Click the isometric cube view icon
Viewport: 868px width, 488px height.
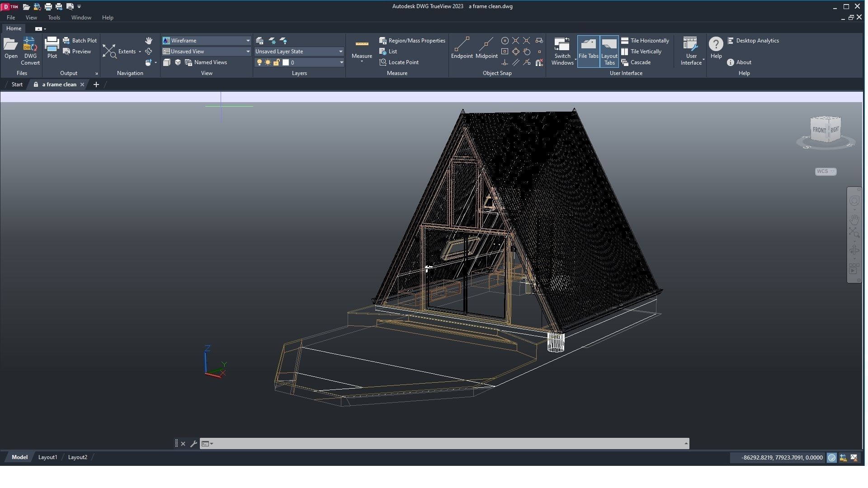coord(178,62)
